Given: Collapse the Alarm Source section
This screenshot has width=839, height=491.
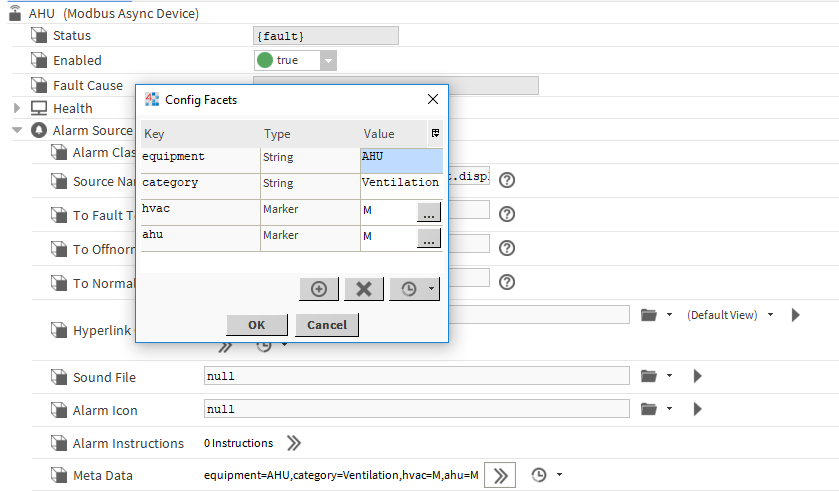Looking at the screenshot, I should point(17,130).
